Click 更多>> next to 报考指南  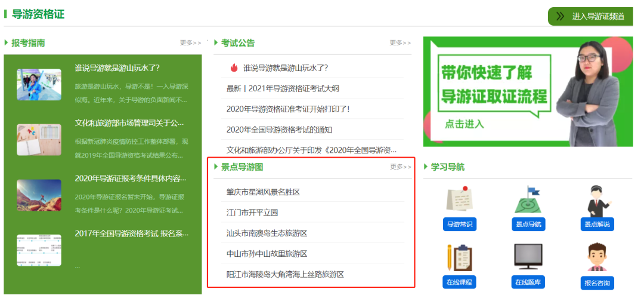tap(191, 43)
